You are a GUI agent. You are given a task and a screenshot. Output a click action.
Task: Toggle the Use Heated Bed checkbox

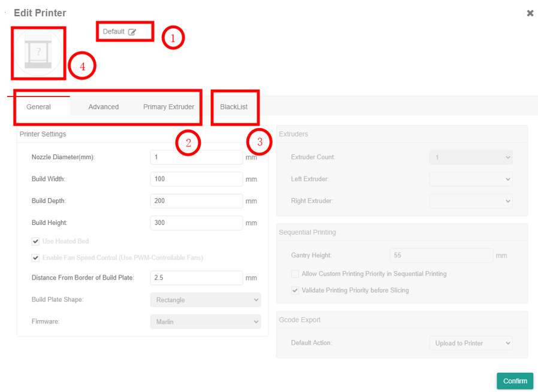(36, 242)
